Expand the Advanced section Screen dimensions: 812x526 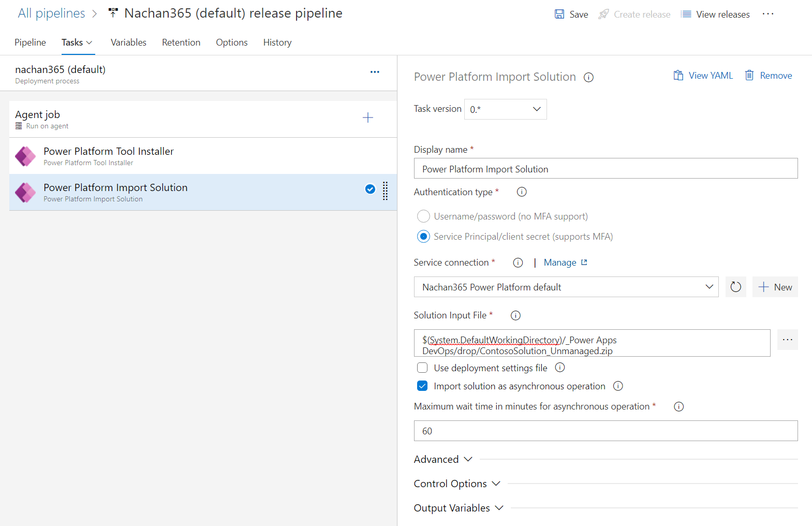coord(443,459)
